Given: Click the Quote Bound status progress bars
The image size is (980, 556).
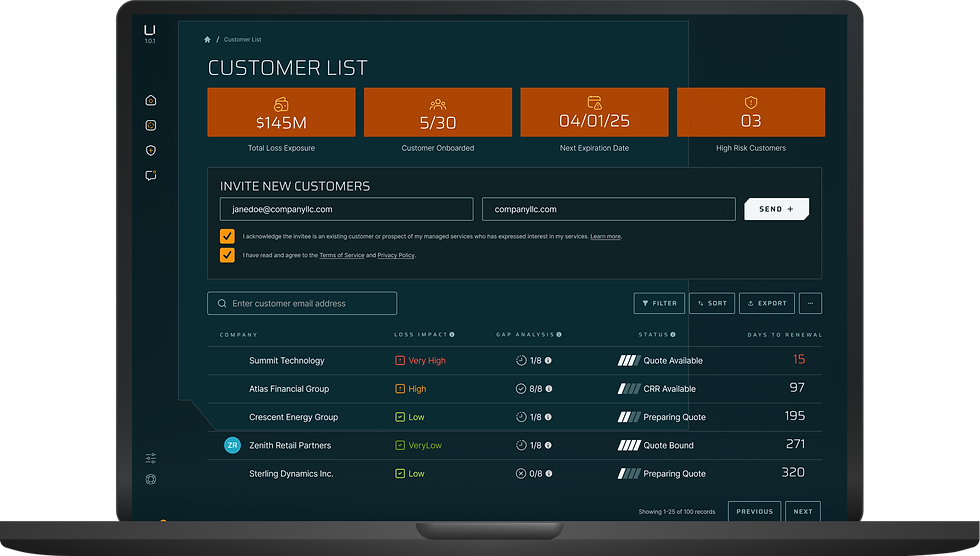Looking at the screenshot, I should [x=629, y=445].
